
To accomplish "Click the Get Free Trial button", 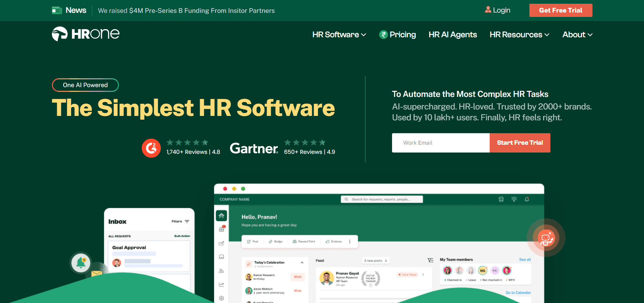I will click(561, 10).
